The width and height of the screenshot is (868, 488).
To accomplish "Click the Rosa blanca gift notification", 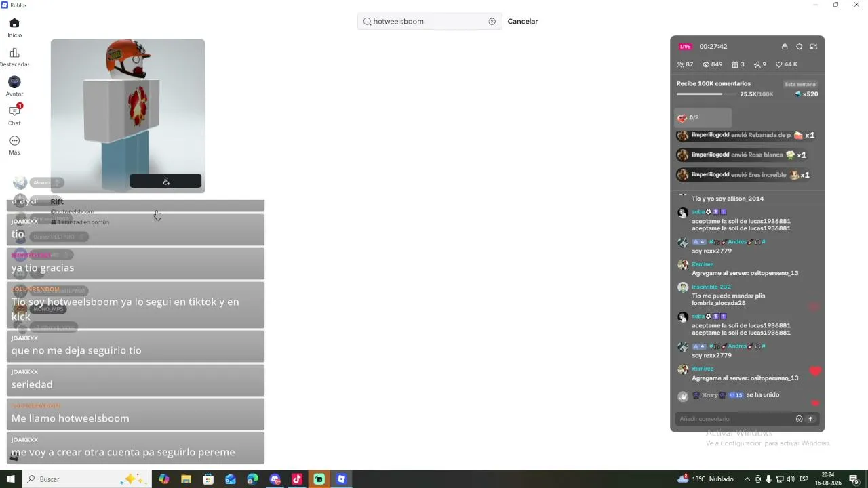I will click(x=743, y=155).
